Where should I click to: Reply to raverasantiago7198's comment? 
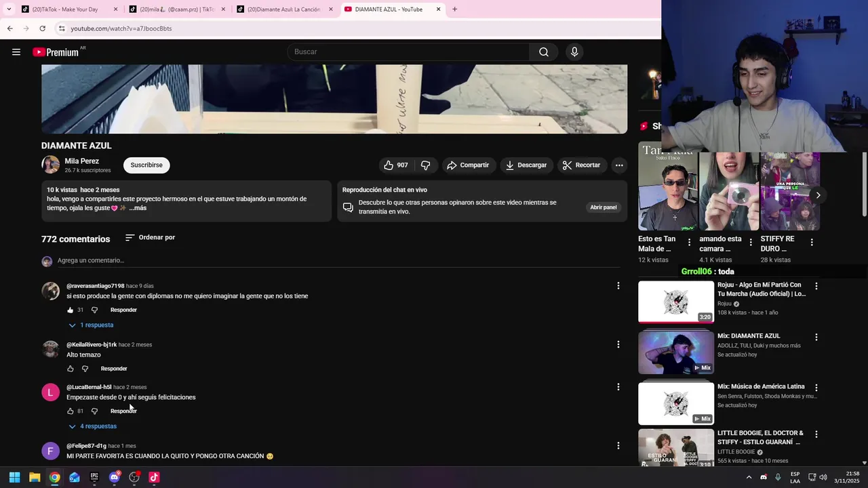(123, 310)
